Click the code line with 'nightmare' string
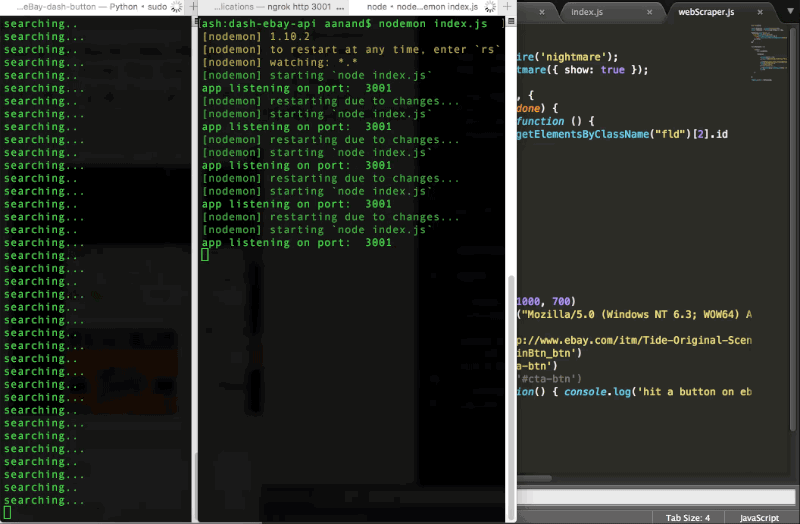This screenshot has width=800, height=524. pos(567,57)
